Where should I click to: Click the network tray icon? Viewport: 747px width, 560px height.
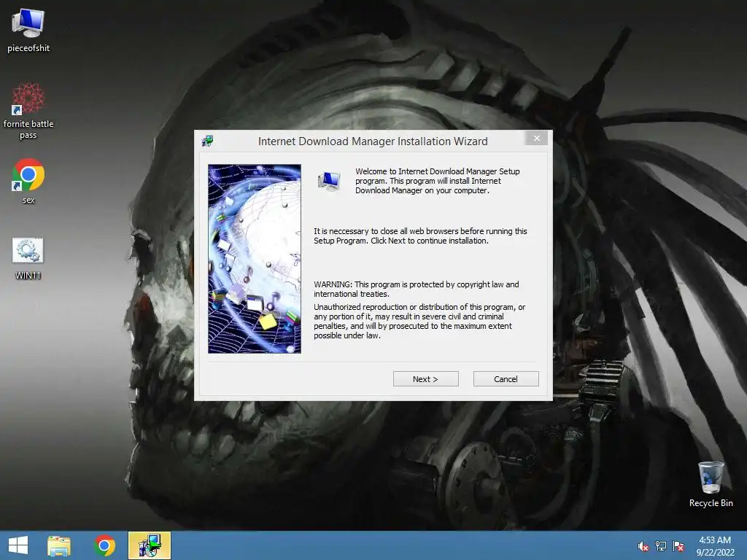(661, 546)
